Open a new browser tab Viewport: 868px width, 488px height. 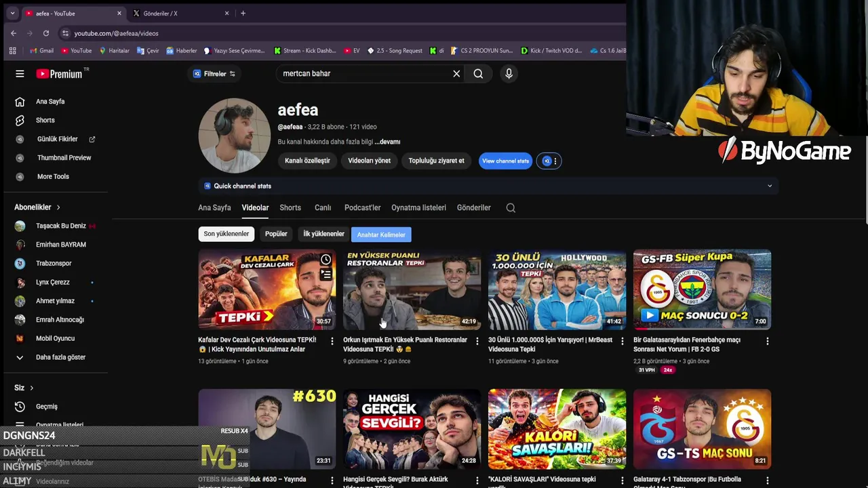pyautogui.click(x=243, y=13)
